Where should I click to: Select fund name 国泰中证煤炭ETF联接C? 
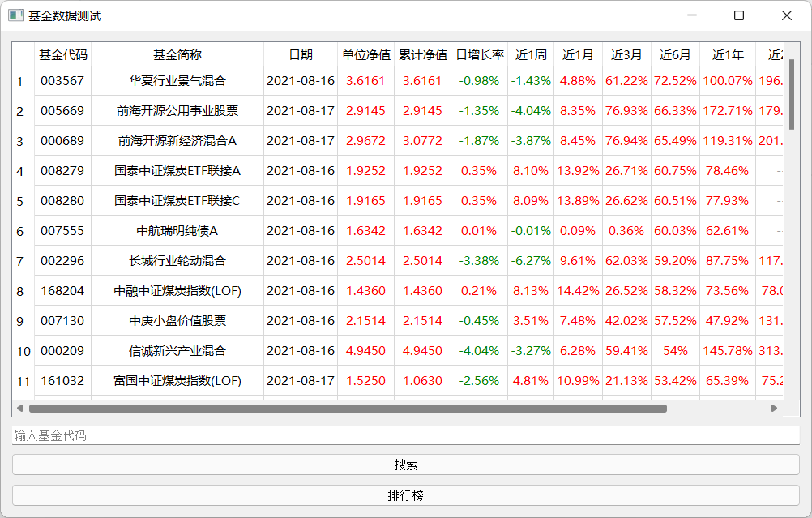(x=177, y=201)
